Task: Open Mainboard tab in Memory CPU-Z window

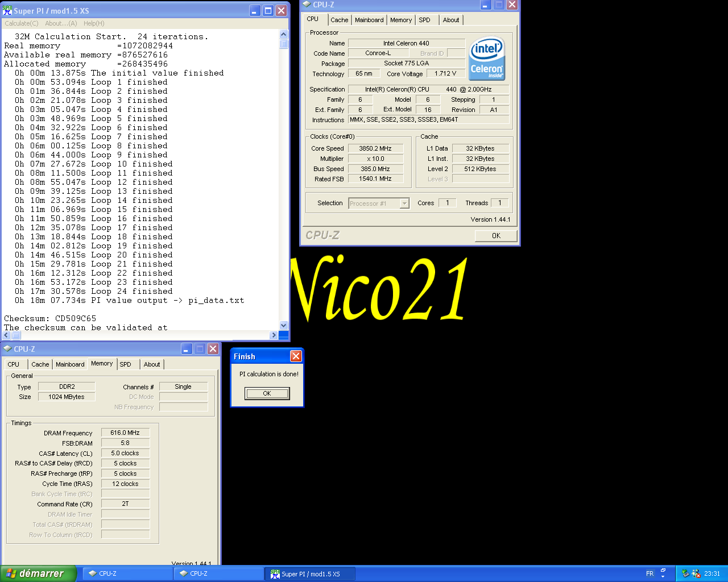Action: pos(70,364)
